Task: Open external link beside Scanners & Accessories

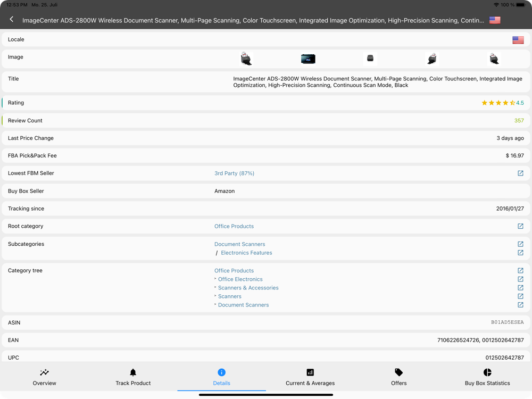Action: pyautogui.click(x=520, y=288)
